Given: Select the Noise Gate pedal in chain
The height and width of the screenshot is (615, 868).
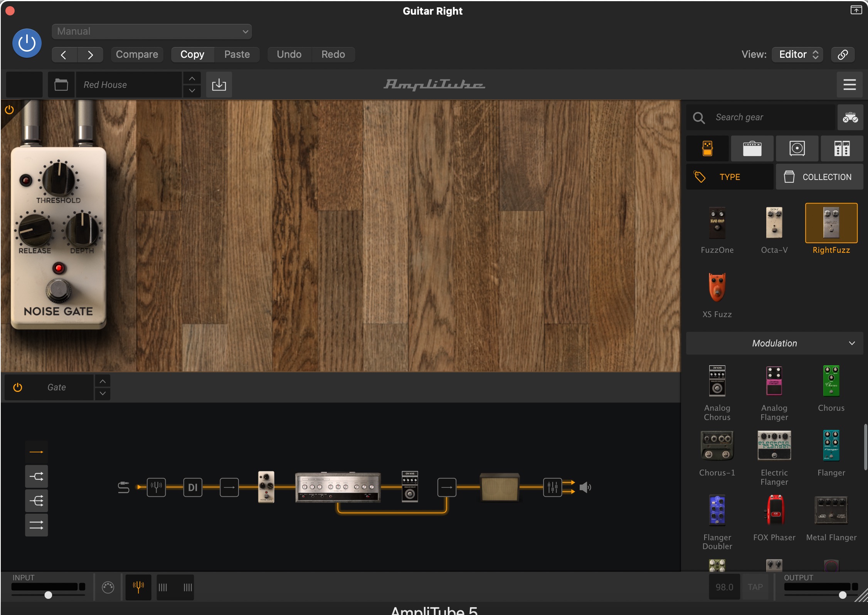Looking at the screenshot, I should (266, 486).
